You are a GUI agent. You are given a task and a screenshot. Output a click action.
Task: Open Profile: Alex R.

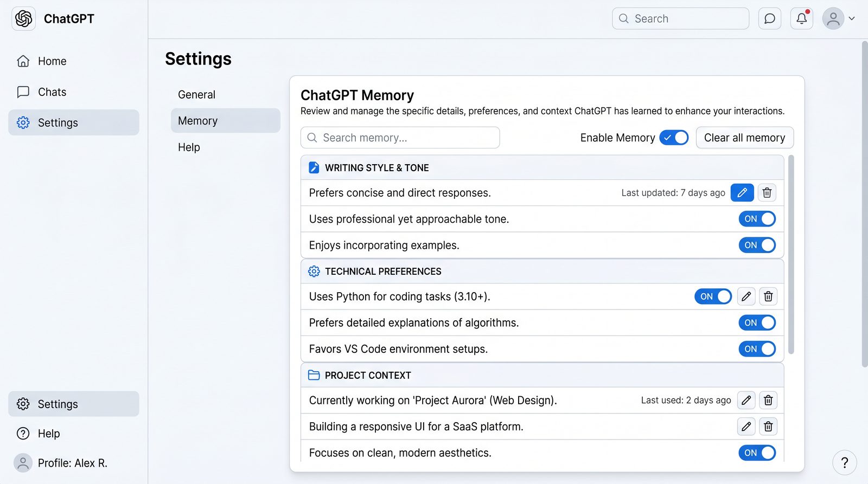(73, 463)
